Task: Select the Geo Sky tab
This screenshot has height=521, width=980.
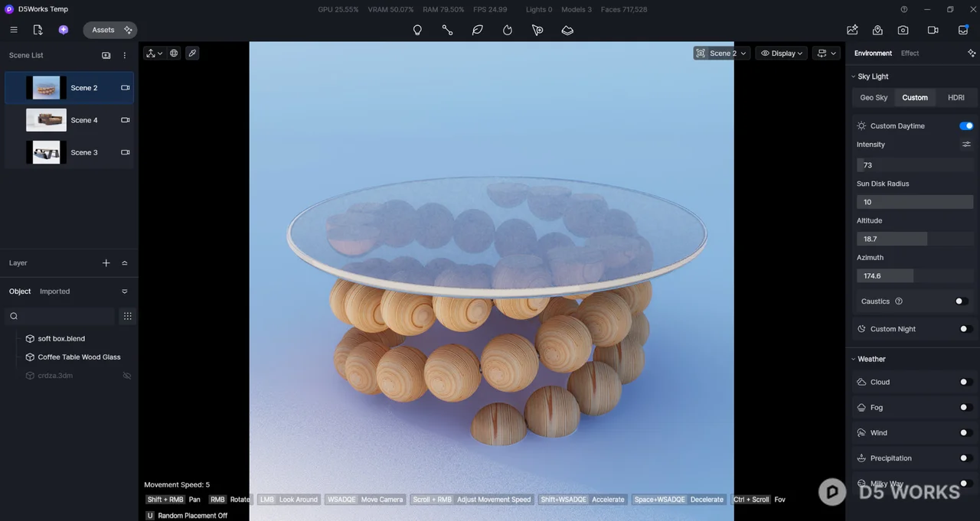Action: click(x=874, y=98)
